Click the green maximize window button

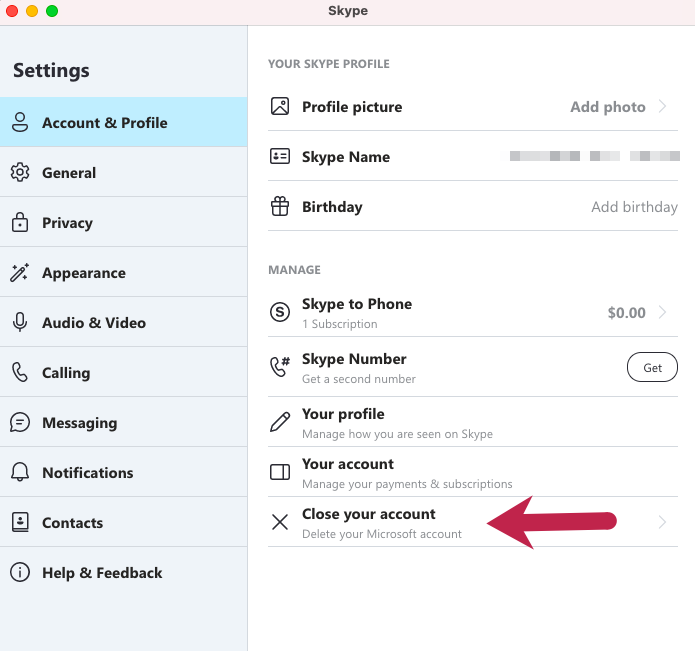(52, 11)
